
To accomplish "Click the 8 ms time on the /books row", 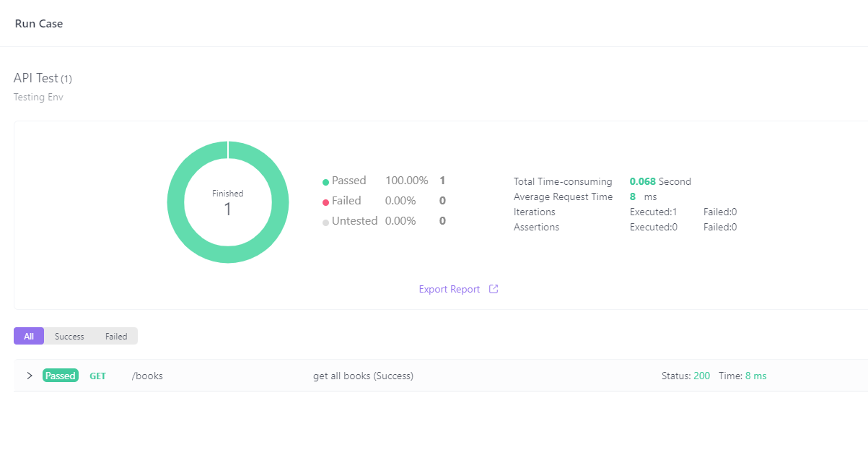I will pyautogui.click(x=755, y=376).
